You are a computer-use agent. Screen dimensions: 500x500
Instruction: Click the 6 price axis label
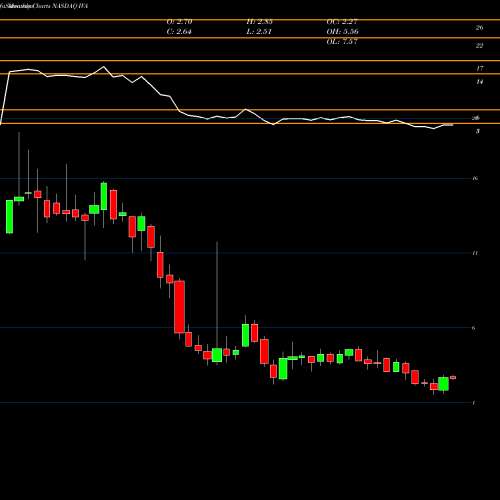[x=474, y=328]
